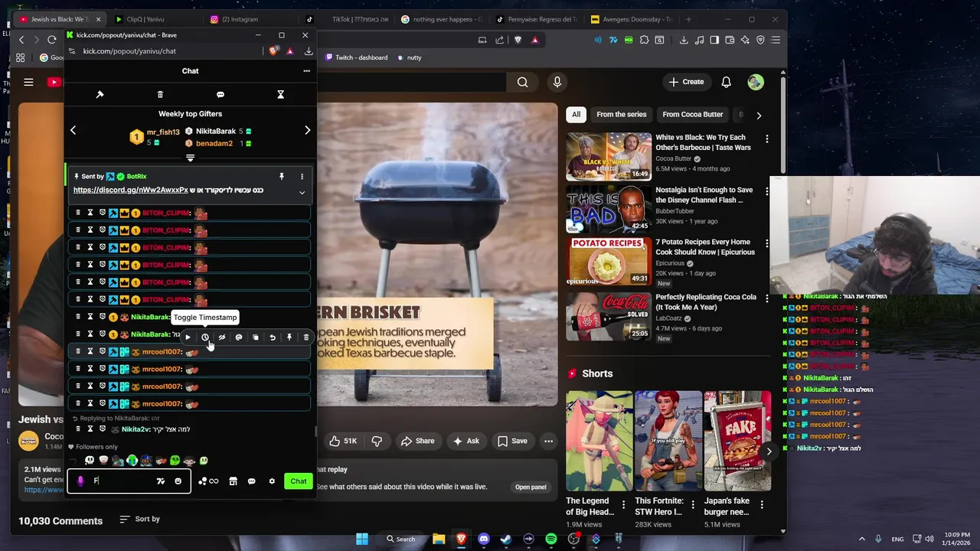This screenshot has width=980, height=551.
Task: Show previous Weekly top Gifters page
Action: (73, 130)
